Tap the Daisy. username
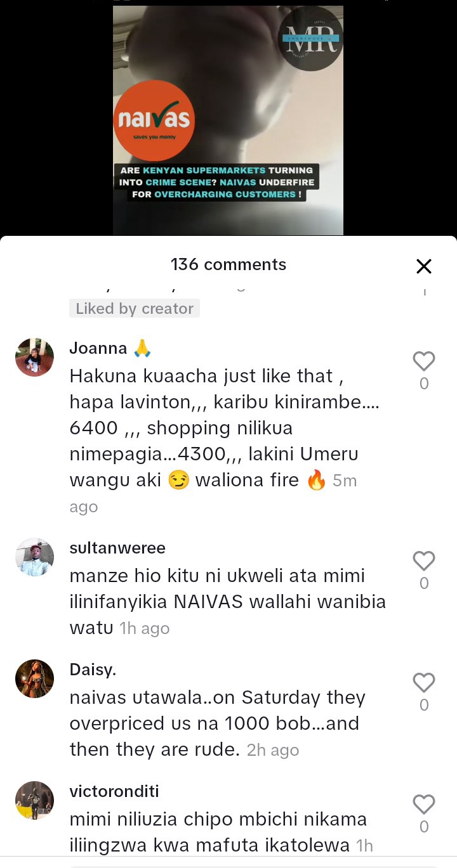This screenshot has width=457, height=868. pyautogui.click(x=93, y=670)
